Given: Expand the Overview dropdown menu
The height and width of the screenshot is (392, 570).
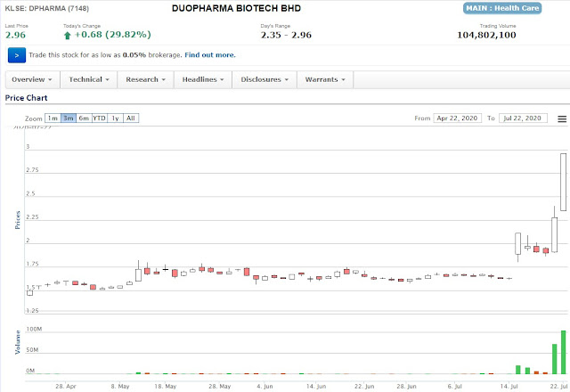Looking at the screenshot, I should click(x=32, y=79).
